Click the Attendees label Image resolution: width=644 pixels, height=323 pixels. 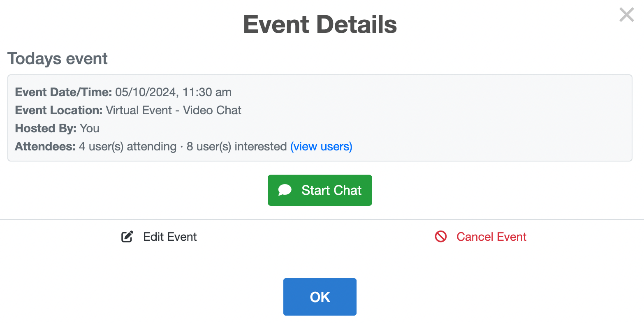(x=45, y=146)
